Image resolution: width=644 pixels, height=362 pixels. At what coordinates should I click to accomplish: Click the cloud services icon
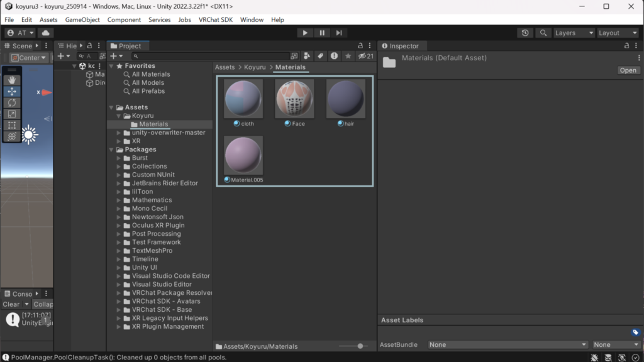(x=46, y=33)
